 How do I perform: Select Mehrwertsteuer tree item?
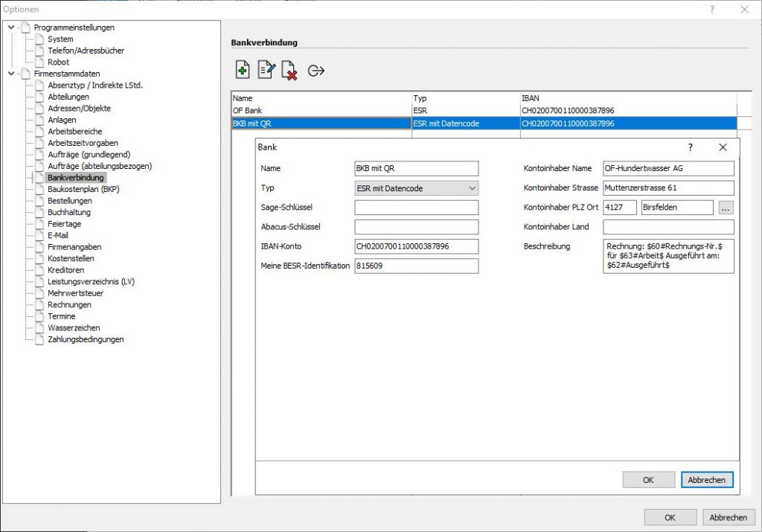tap(75, 293)
